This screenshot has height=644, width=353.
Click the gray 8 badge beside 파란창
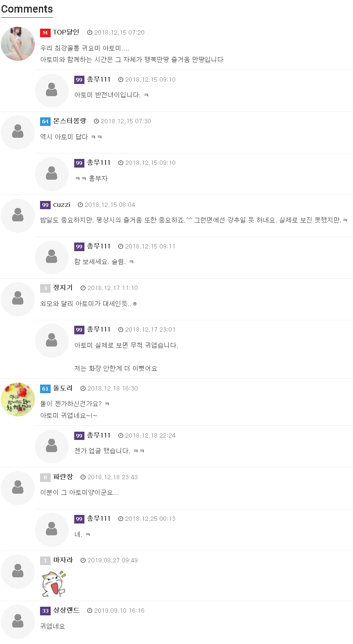(x=45, y=477)
